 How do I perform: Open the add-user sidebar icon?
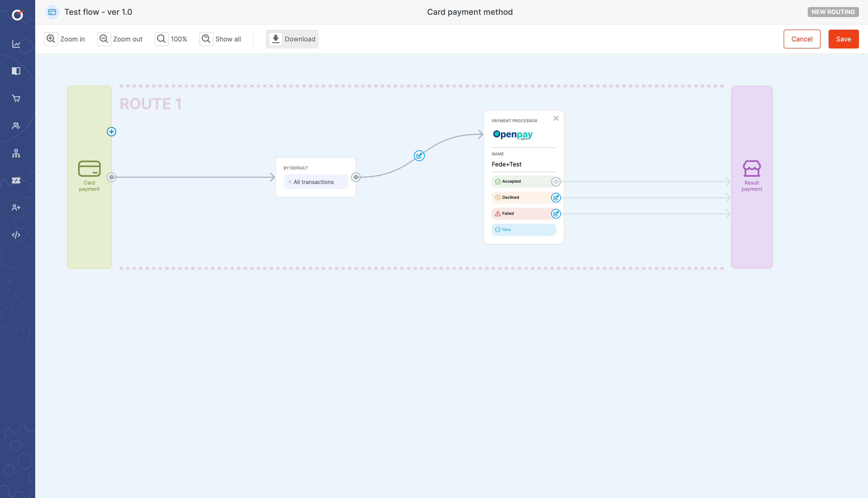[x=16, y=208]
